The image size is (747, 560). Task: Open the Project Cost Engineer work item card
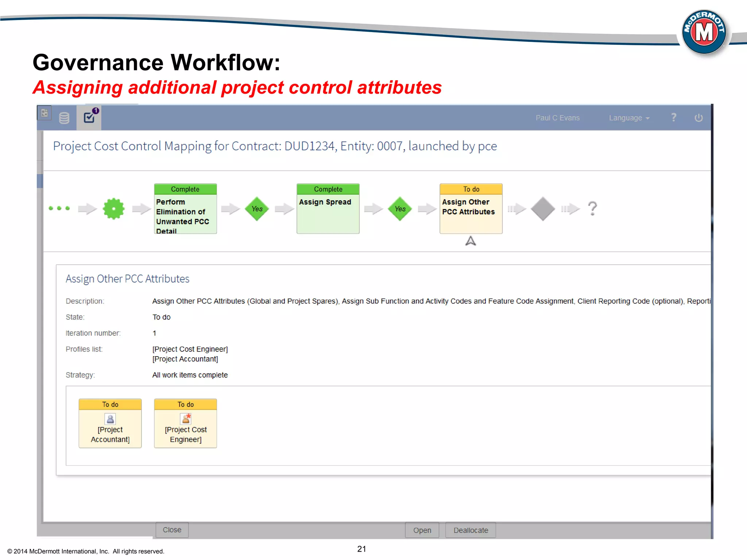pyautogui.click(x=186, y=423)
